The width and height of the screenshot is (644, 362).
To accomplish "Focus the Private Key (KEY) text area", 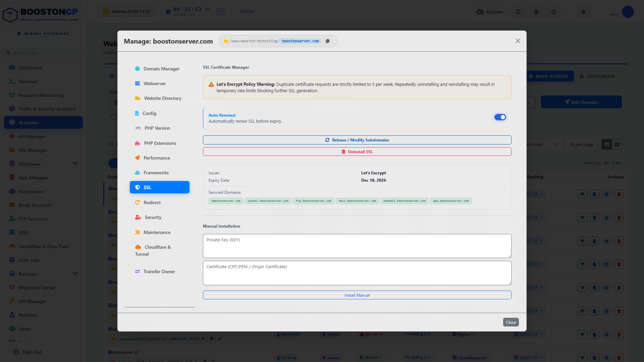I will click(x=357, y=246).
